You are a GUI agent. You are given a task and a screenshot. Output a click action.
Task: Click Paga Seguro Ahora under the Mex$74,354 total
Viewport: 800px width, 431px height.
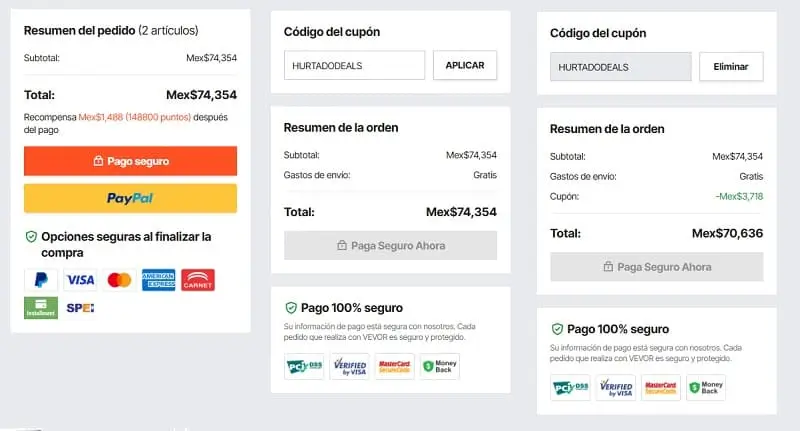pos(390,245)
